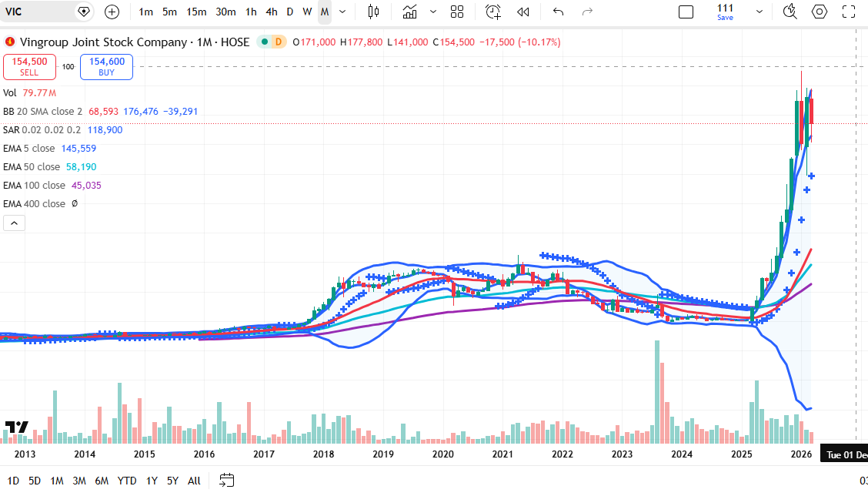Set range to 5Y
Viewport: 868px width, 496px height.
coord(172,481)
